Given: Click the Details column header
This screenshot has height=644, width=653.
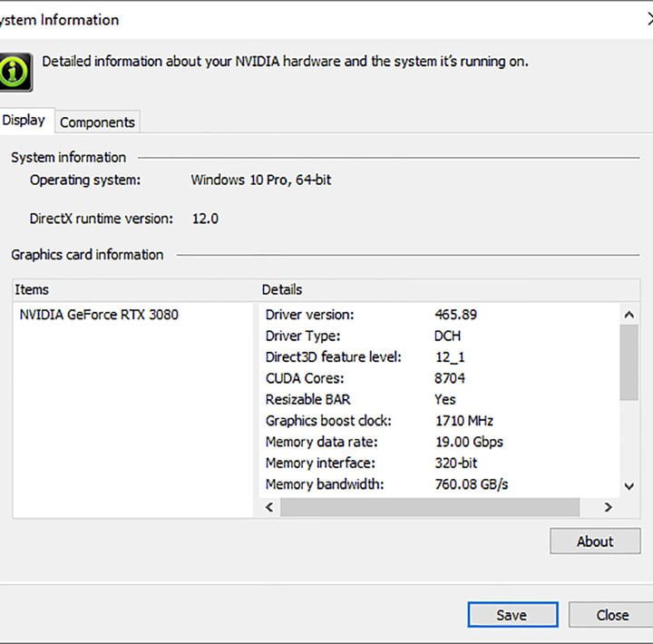Looking at the screenshot, I should pyautogui.click(x=449, y=289).
